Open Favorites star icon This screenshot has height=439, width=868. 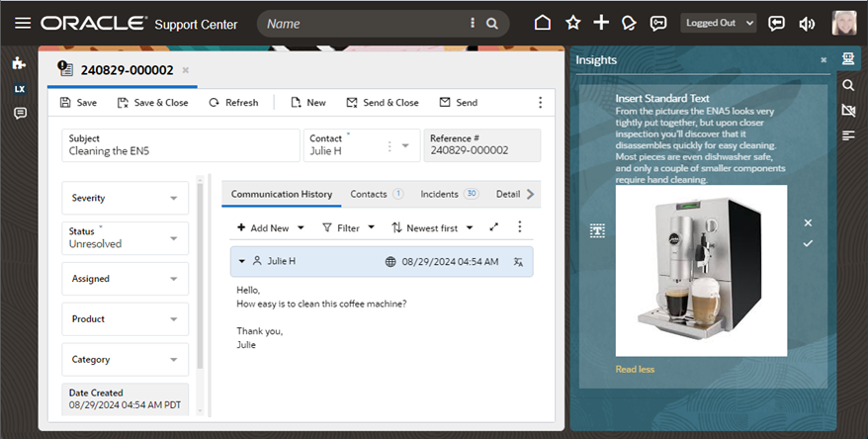[573, 23]
